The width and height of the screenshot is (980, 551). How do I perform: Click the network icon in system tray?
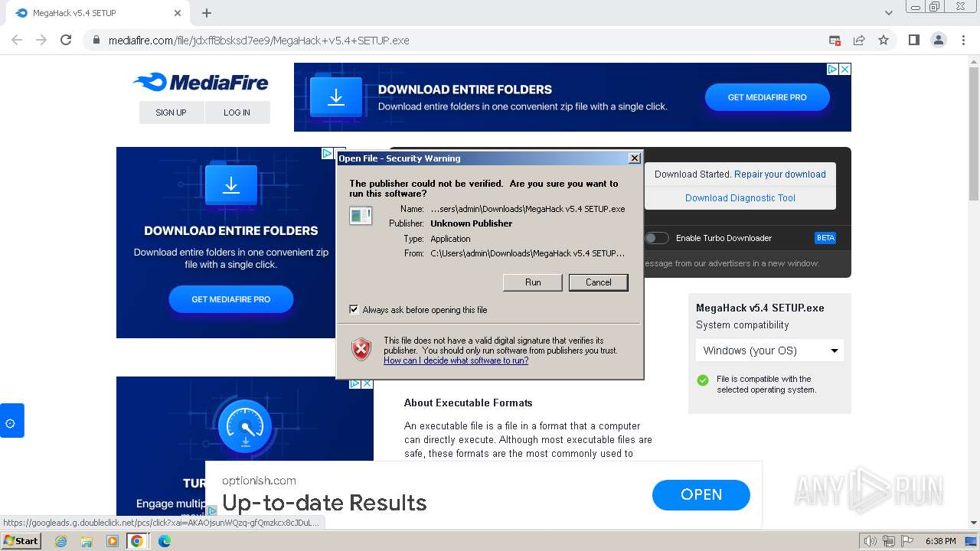[889, 541]
